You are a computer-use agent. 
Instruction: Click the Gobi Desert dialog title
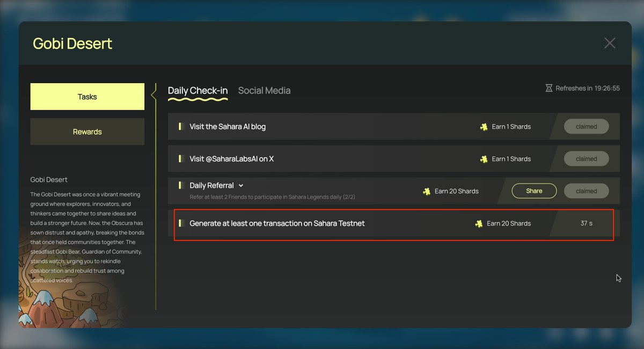click(72, 43)
